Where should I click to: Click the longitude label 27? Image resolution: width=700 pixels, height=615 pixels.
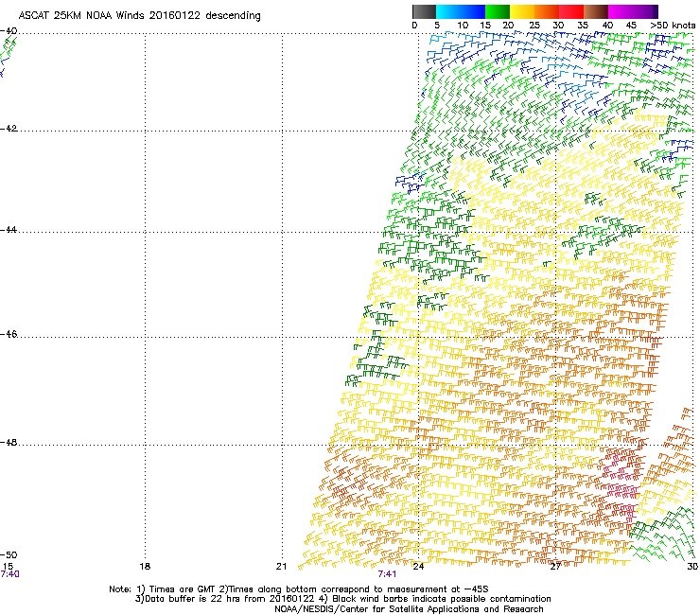coord(555,566)
